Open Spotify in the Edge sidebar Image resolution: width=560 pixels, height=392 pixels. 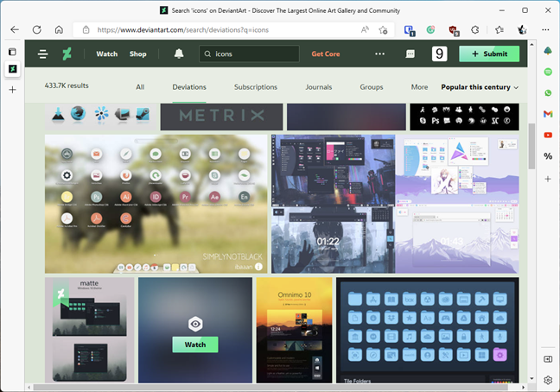[x=548, y=71]
